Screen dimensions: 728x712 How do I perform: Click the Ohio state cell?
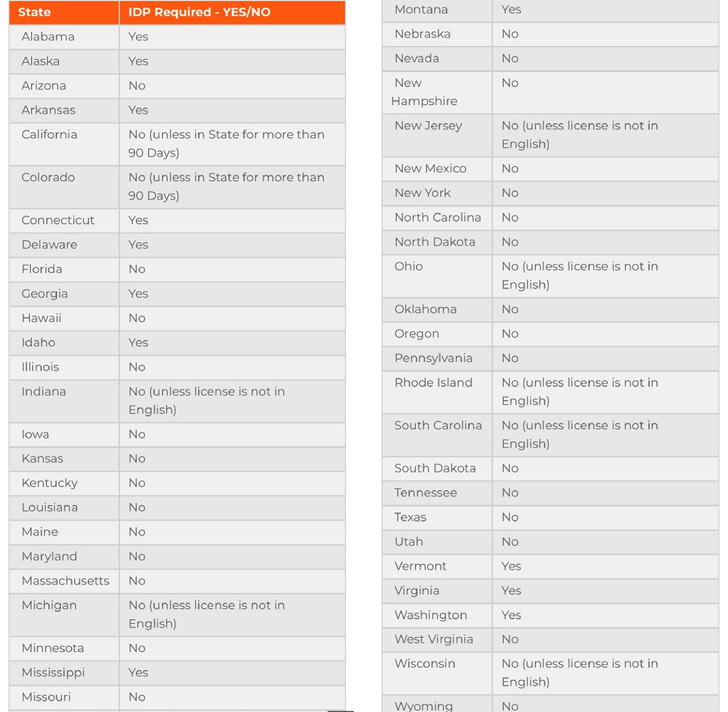[408, 266]
